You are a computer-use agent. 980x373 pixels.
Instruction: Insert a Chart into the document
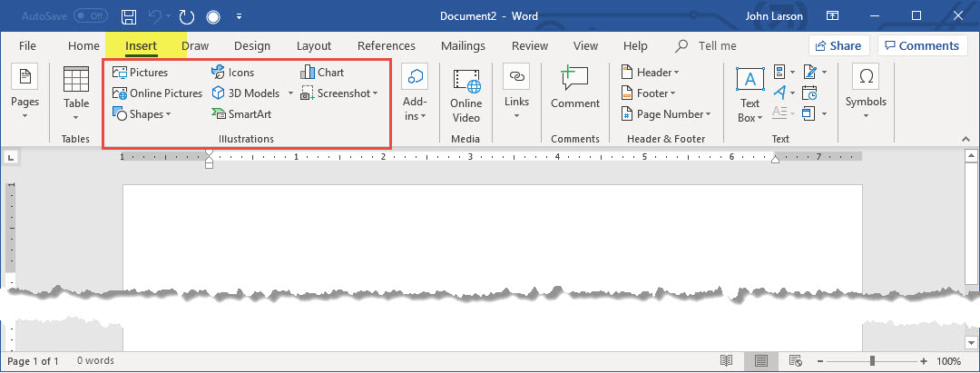point(322,73)
